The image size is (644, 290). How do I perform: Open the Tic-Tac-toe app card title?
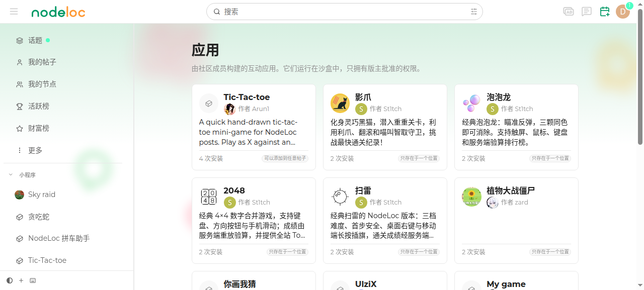click(x=247, y=97)
